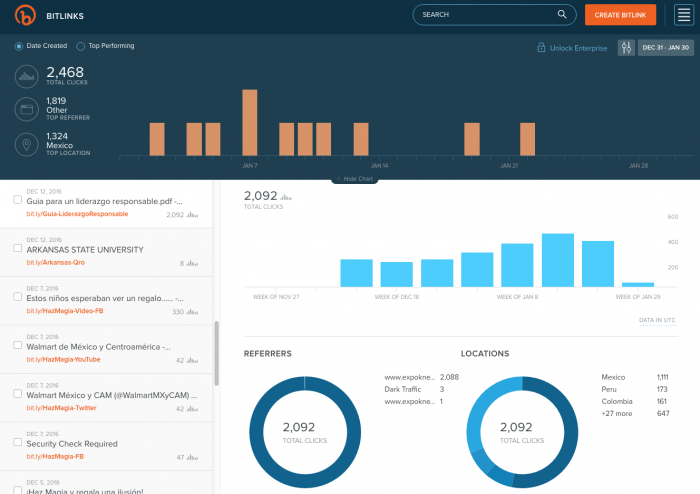Click clicks icon for HazMagia-Video-FB link
700x494 pixels.
coord(192,312)
